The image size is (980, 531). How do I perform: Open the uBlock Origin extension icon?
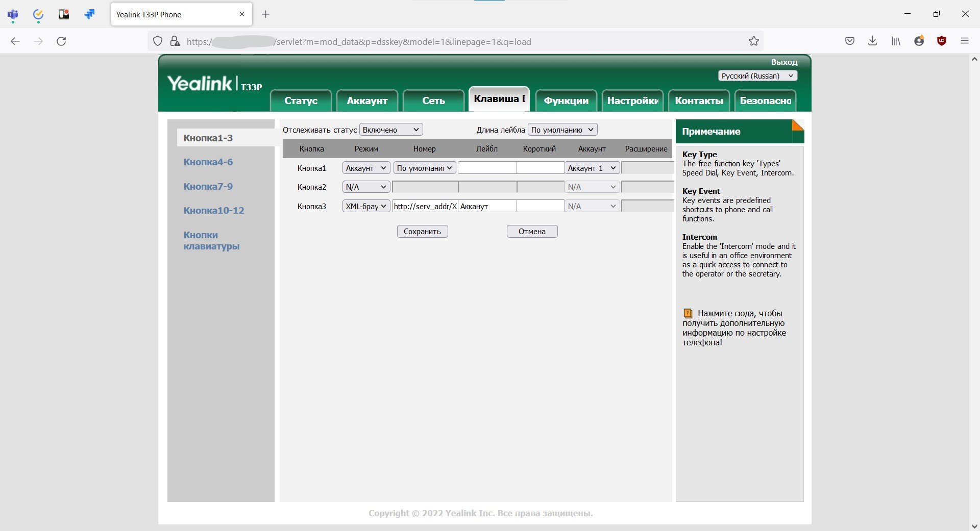942,41
